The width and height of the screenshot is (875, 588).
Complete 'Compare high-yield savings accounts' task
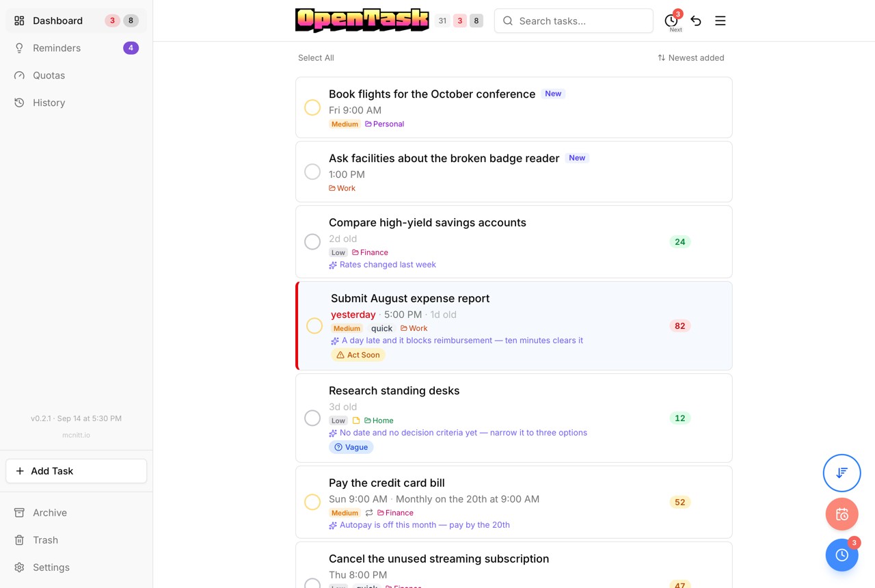tap(312, 241)
